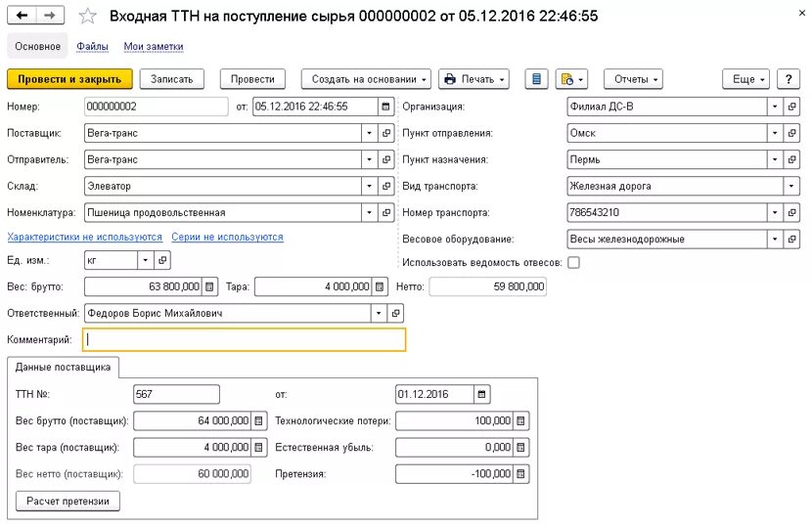The width and height of the screenshot is (812, 525).
Task: Open the Мои заметки tab
Action: tap(154, 46)
